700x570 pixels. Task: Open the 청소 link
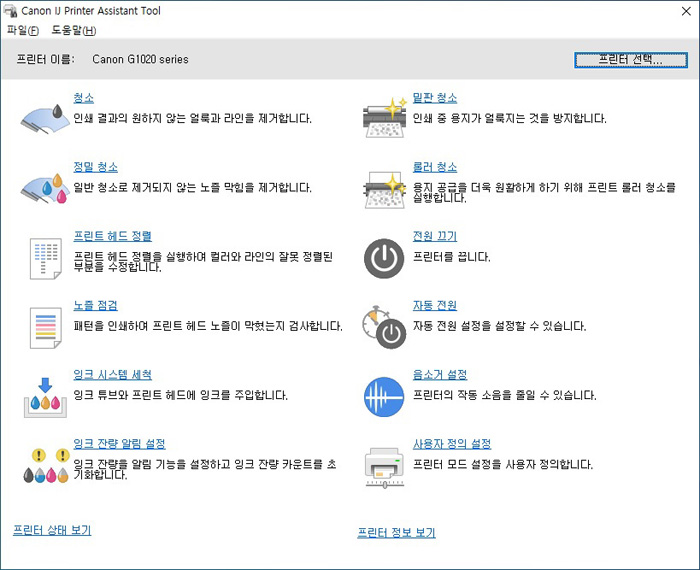tap(83, 98)
